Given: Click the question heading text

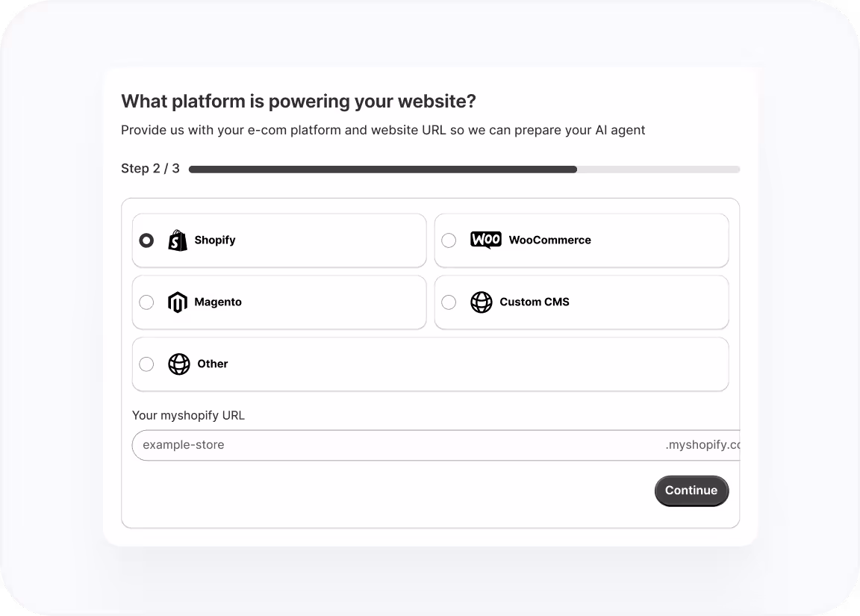Looking at the screenshot, I should tap(300, 101).
